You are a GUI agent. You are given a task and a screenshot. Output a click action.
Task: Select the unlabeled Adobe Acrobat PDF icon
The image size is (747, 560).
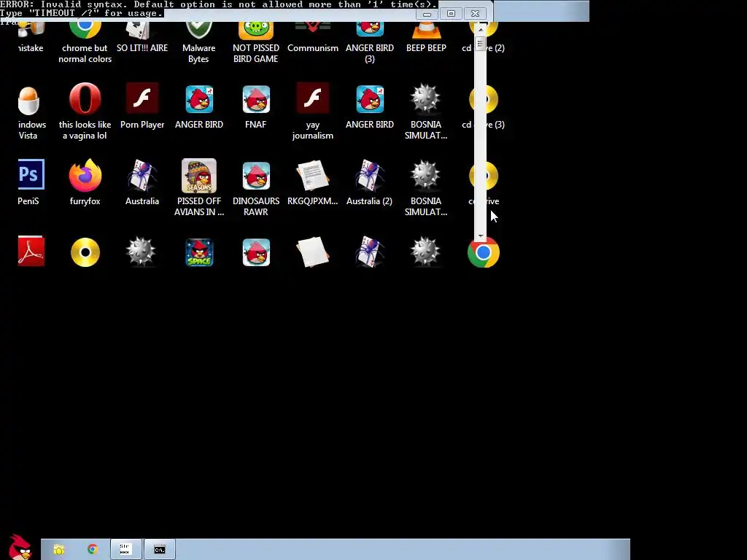click(31, 252)
